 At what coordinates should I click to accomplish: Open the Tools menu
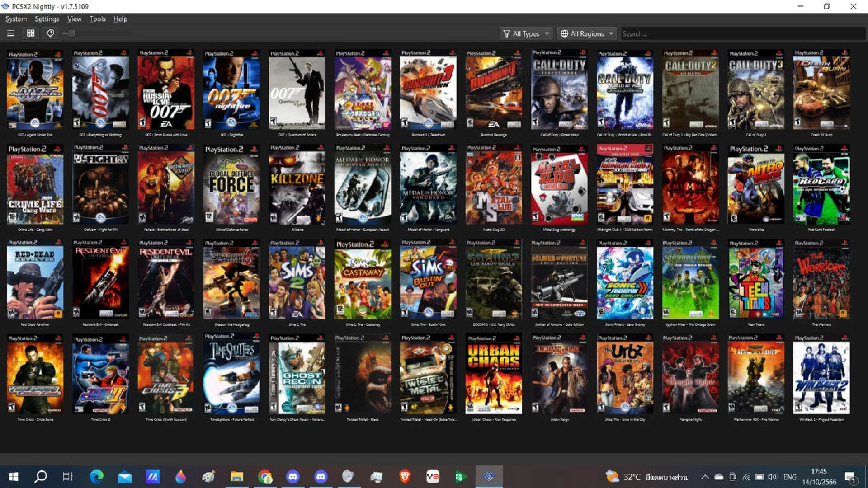[x=97, y=19]
